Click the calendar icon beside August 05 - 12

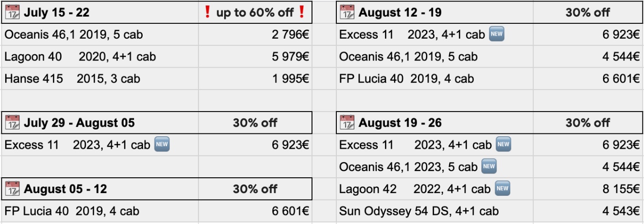click(x=12, y=189)
